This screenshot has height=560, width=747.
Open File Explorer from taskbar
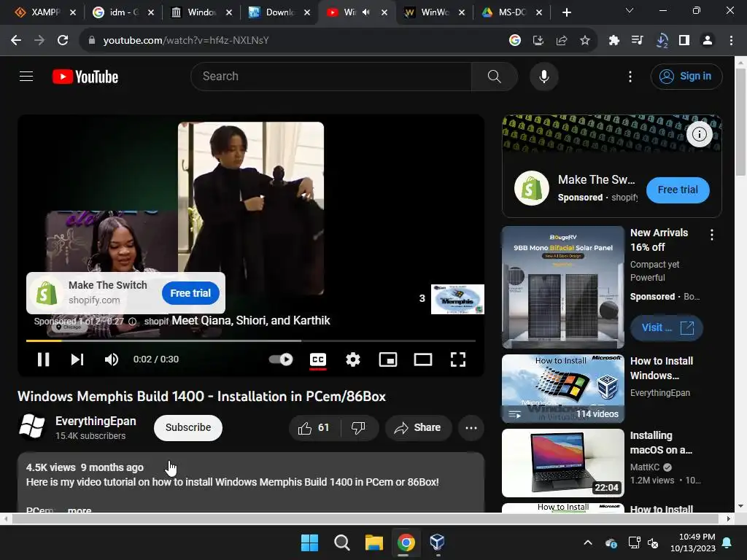pos(374,542)
